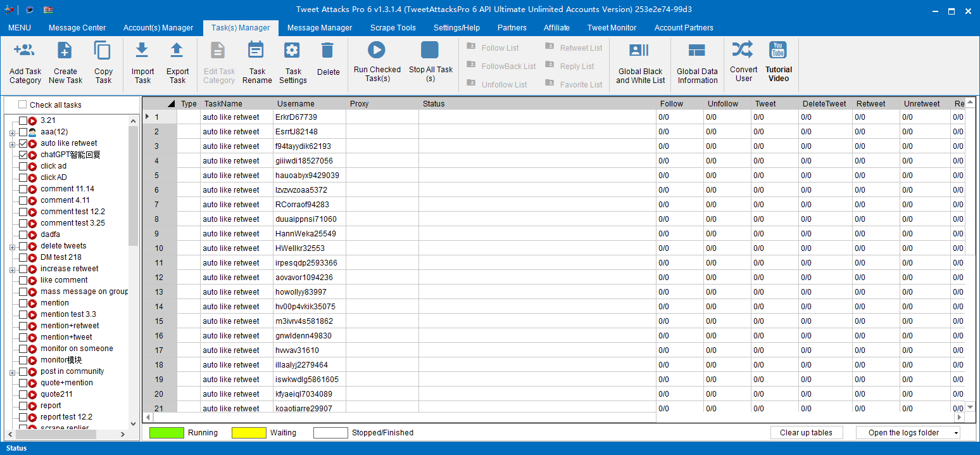Click the 'Clear up tables' button
980x455 pixels.
pos(806,433)
